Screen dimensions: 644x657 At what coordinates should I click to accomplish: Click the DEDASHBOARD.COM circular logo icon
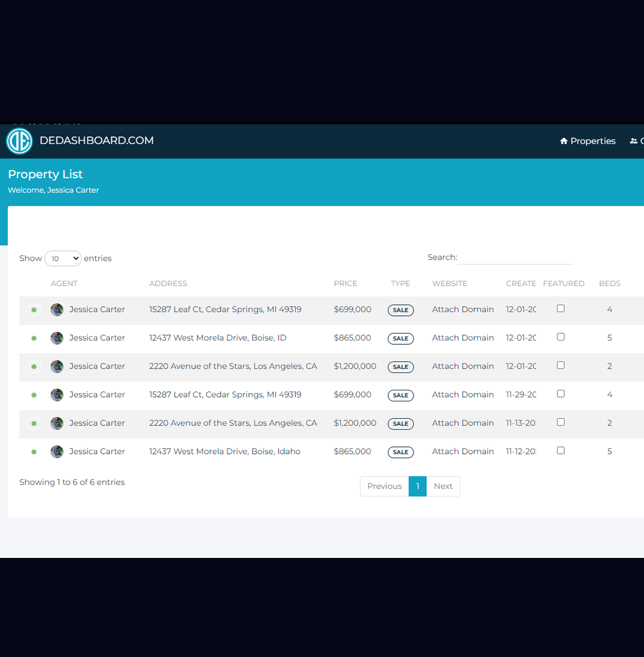pyautogui.click(x=19, y=141)
